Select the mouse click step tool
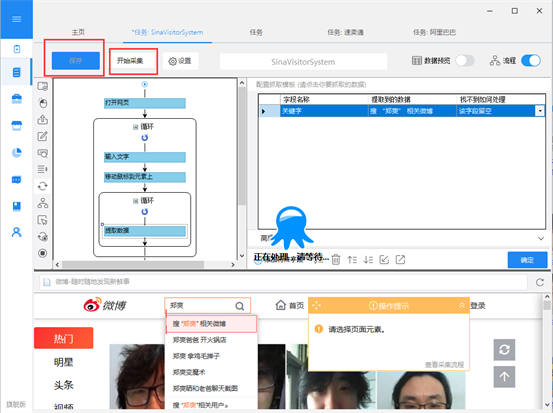Screen dimensions: 553x413 coord(43,103)
